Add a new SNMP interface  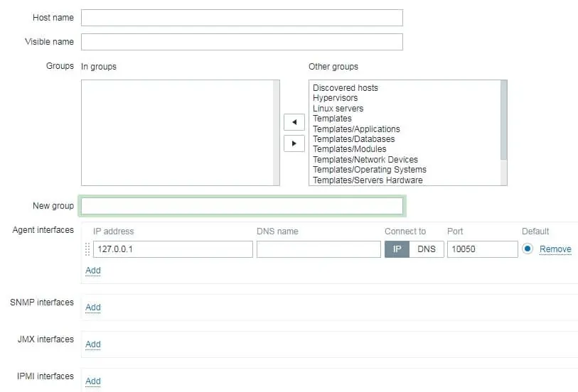tap(93, 307)
